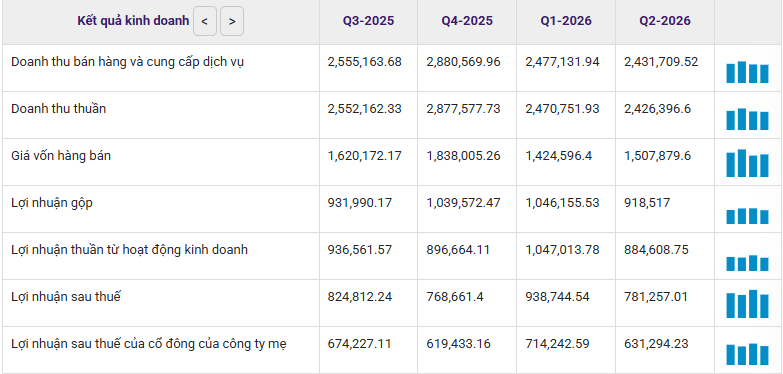The height and width of the screenshot is (374, 783).
Task: Go to previous quarters with left arrow
Action: click(x=205, y=21)
